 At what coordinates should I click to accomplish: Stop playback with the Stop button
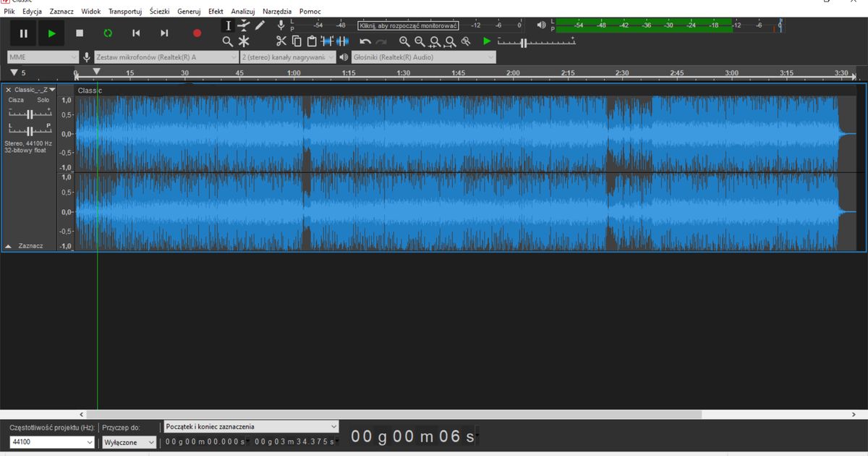(80, 33)
